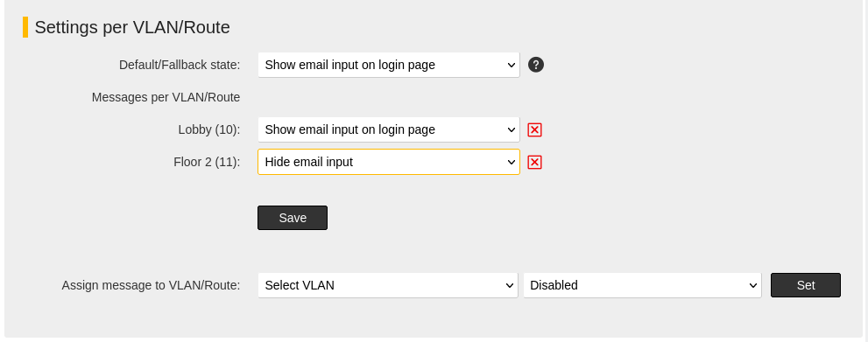Open the Lobby (10) state dropdown
This screenshot has width=868, height=342.
(389, 129)
